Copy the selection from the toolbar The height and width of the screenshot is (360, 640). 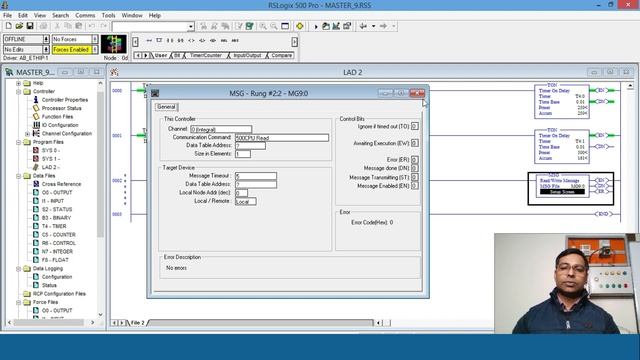[x=68, y=26]
